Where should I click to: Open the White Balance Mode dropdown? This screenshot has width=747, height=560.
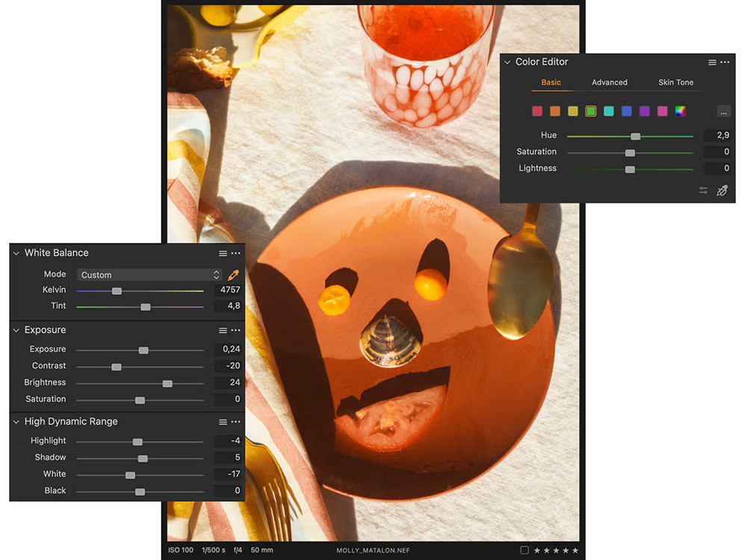point(149,275)
